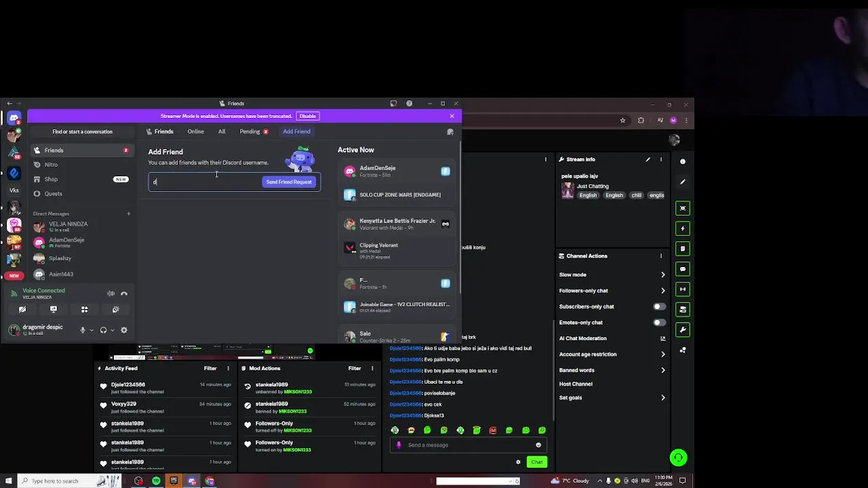This screenshot has height=488, width=868.
Task: Open emote picker in message box
Action: (x=538, y=445)
